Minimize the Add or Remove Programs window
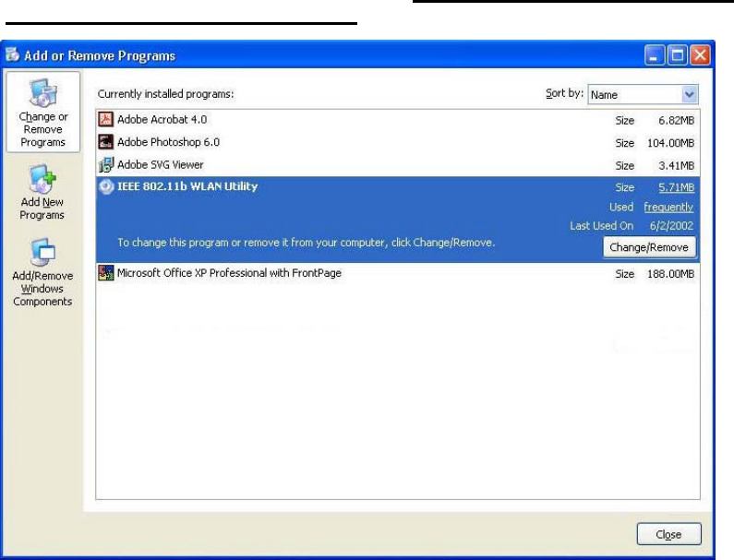Viewport: 734px width, 560px height. coord(654,55)
